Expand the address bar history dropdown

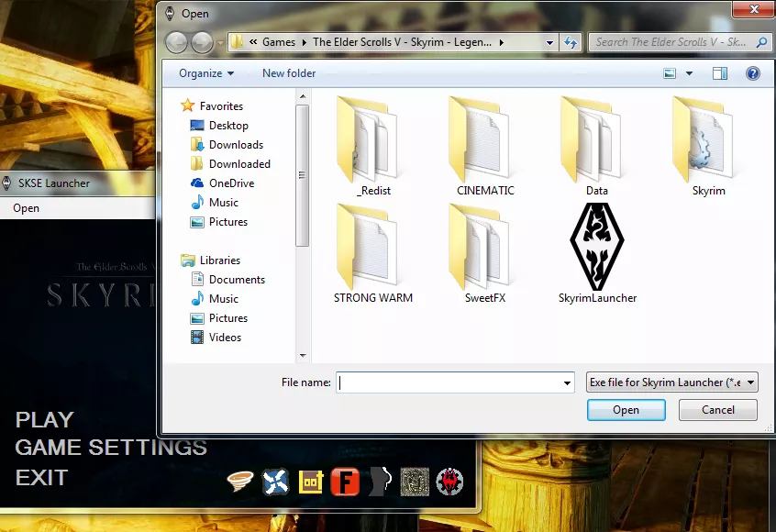549,42
